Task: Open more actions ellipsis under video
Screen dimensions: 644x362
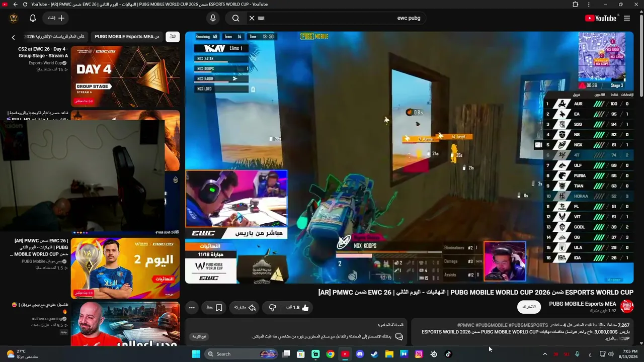Action: click(192, 308)
